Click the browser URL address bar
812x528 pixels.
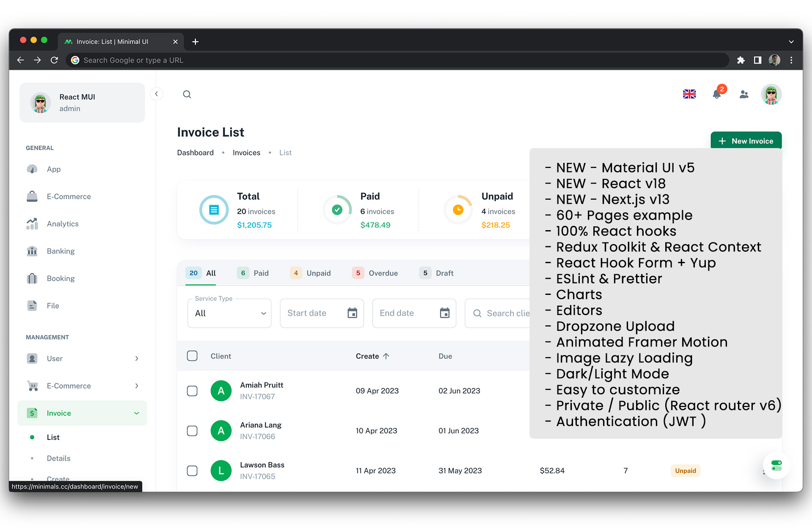(398, 60)
